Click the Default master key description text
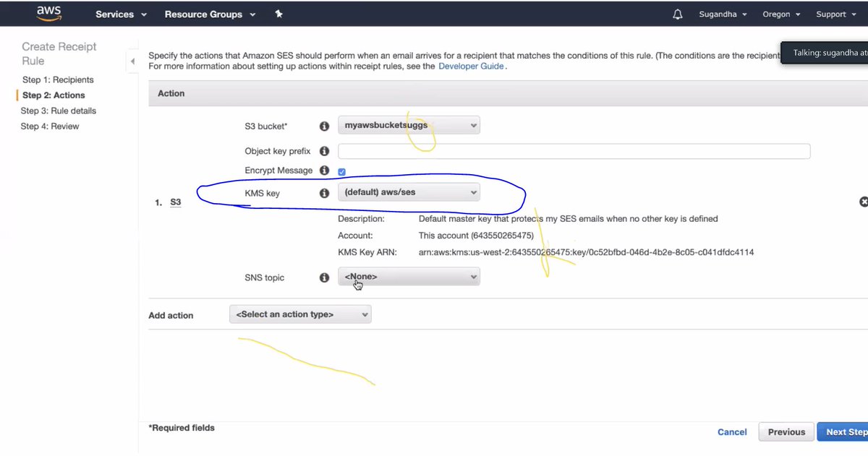The image size is (868, 456). (x=569, y=218)
